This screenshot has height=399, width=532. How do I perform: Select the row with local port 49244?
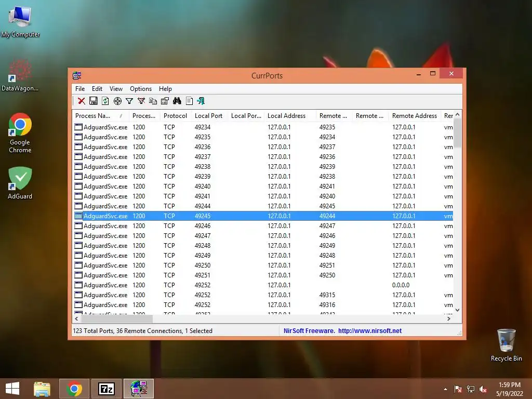coord(263,206)
